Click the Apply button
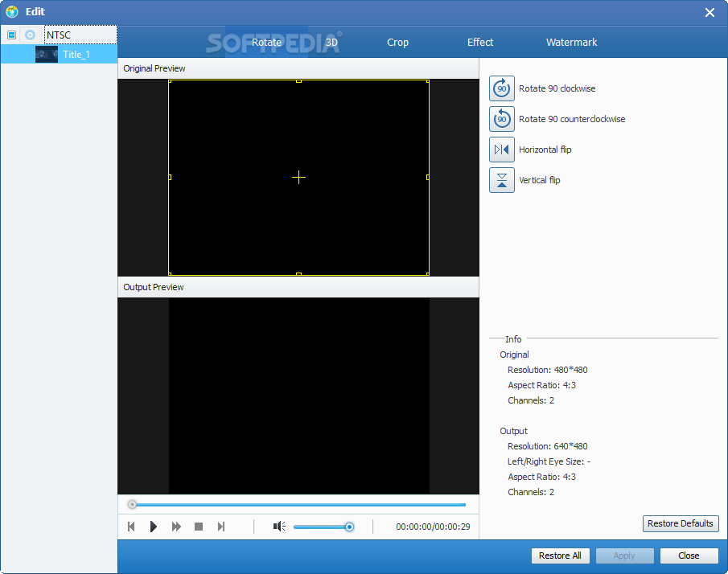 pos(624,556)
